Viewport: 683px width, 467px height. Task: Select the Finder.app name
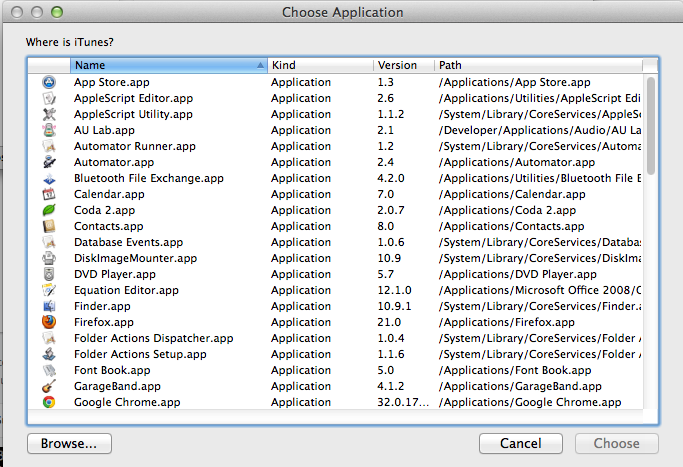point(102,306)
